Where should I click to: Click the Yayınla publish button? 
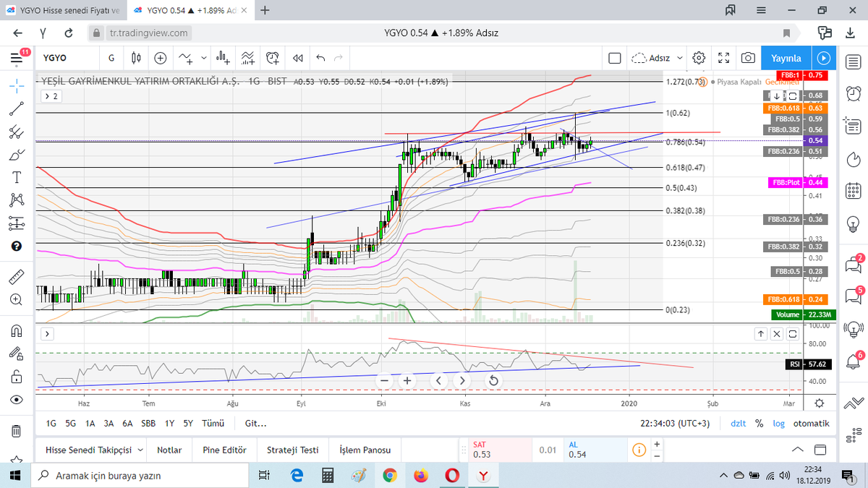click(x=786, y=58)
